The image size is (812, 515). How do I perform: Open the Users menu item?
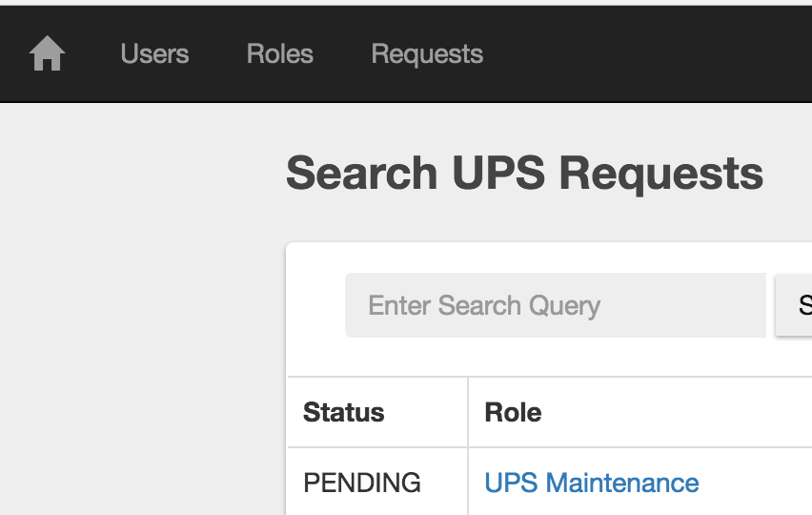(x=154, y=53)
